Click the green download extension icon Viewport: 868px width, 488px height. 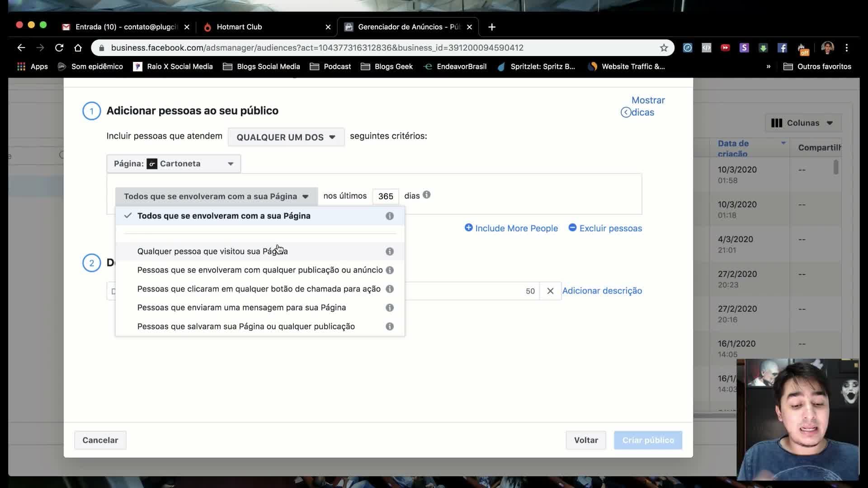[x=763, y=48]
